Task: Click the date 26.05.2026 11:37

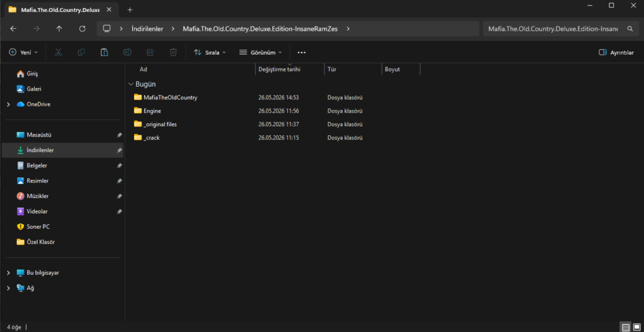Action: (279, 124)
